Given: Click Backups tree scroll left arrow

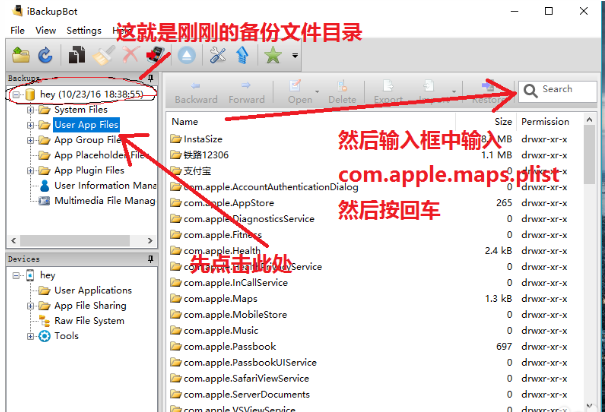Looking at the screenshot, I should coord(14,241).
